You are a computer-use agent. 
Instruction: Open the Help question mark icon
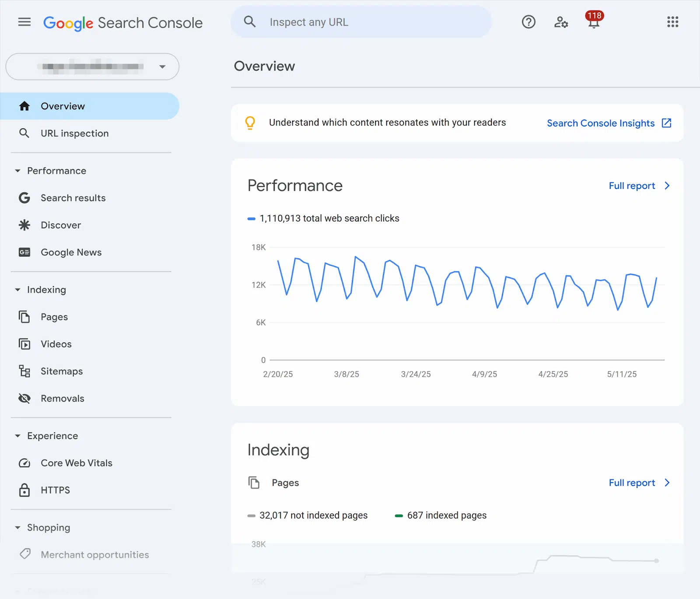(528, 22)
